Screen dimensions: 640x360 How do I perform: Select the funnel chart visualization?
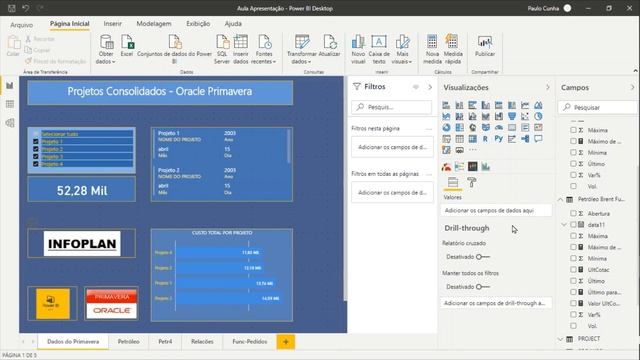[512, 116]
